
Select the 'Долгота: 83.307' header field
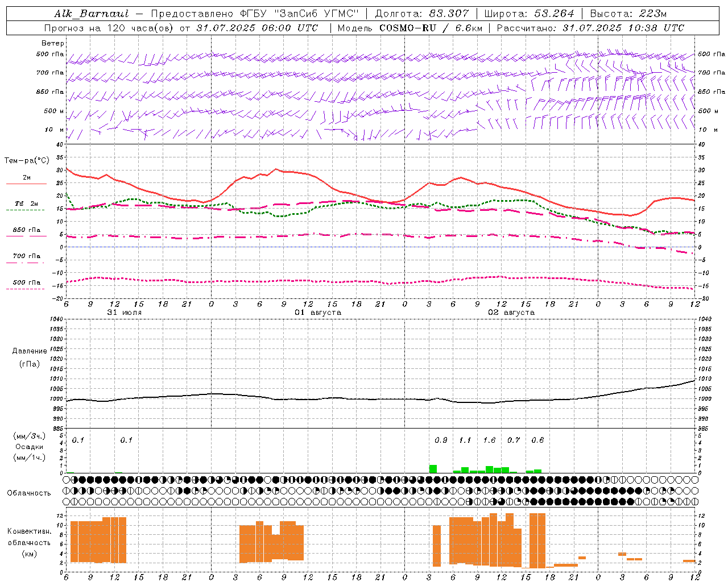pyautogui.click(x=422, y=14)
